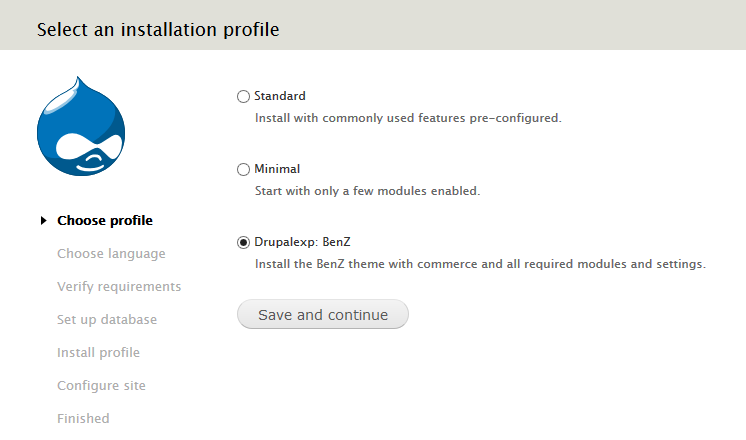The image size is (746, 440).
Task: Click the Finished step in sidebar
Action: [83, 419]
